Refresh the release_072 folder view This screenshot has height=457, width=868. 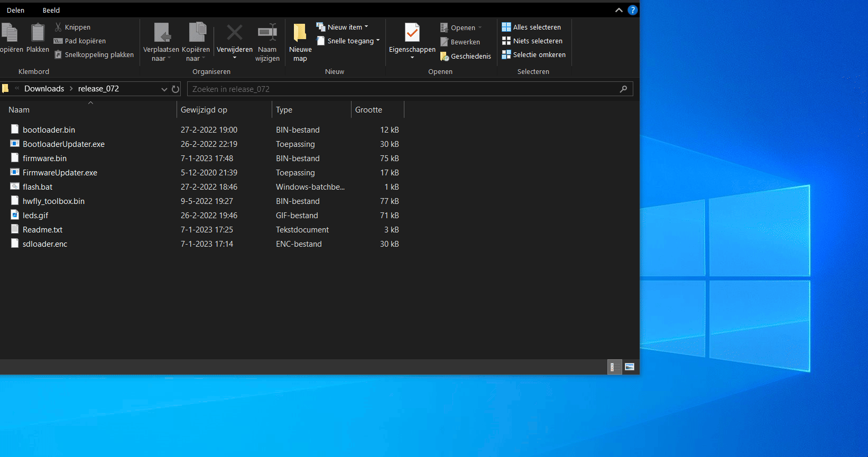(176, 89)
